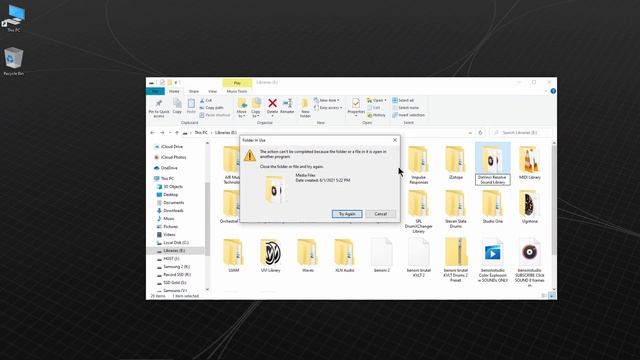Open the address bar history dropdown
The image size is (640, 360).
coord(470,133)
